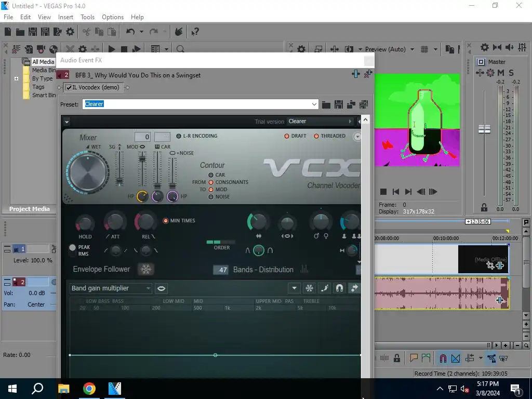Image resolution: width=532 pixels, height=399 pixels.
Task: Open project with folder toolbar icon
Action: (x=20, y=32)
